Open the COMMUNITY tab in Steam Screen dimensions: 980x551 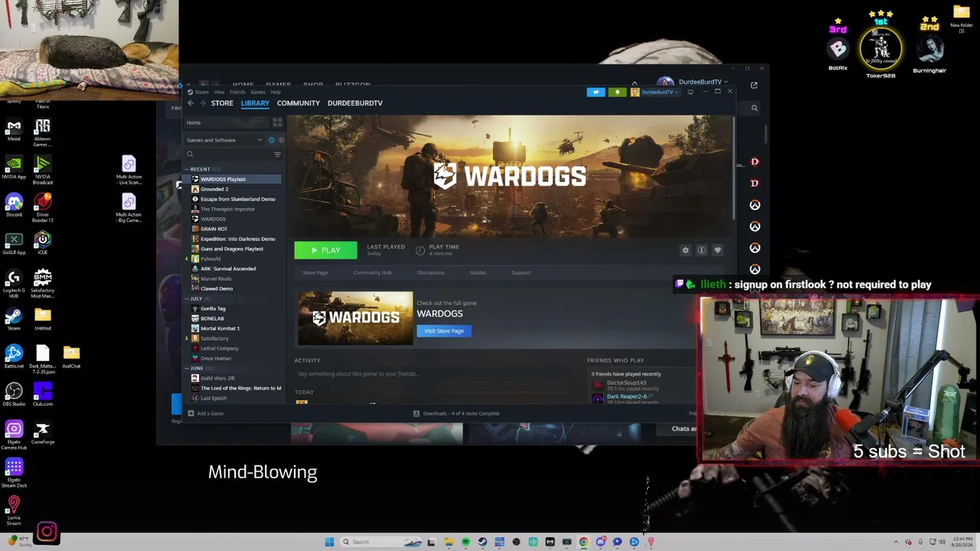(x=299, y=103)
